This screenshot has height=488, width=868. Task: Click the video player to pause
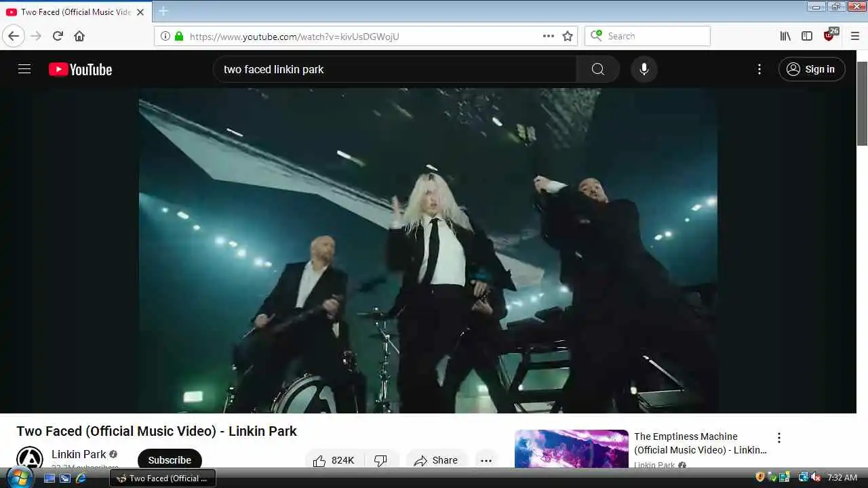[428, 250]
